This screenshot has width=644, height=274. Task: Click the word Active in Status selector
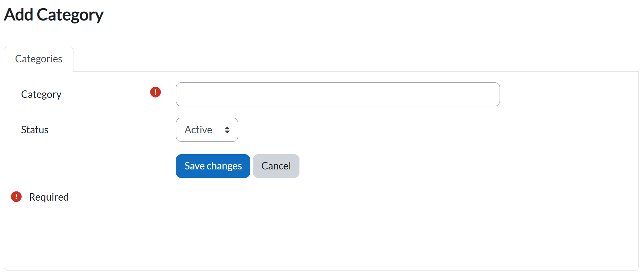click(x=198, y=130)
